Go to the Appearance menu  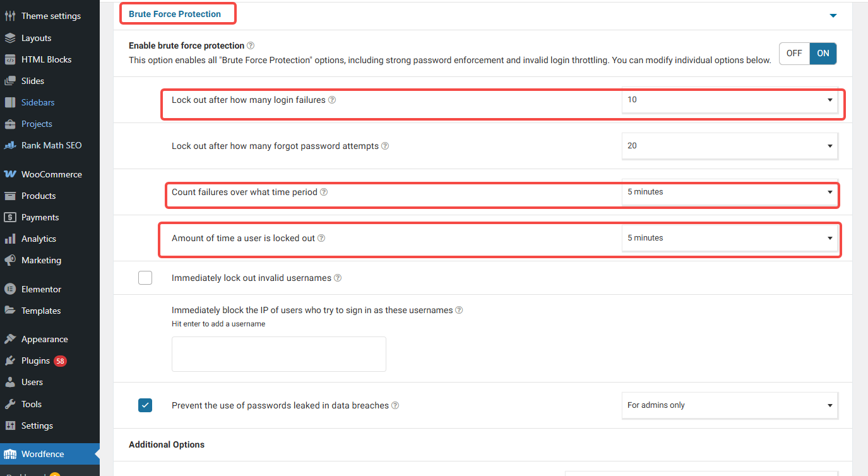(x=44, y=339)
